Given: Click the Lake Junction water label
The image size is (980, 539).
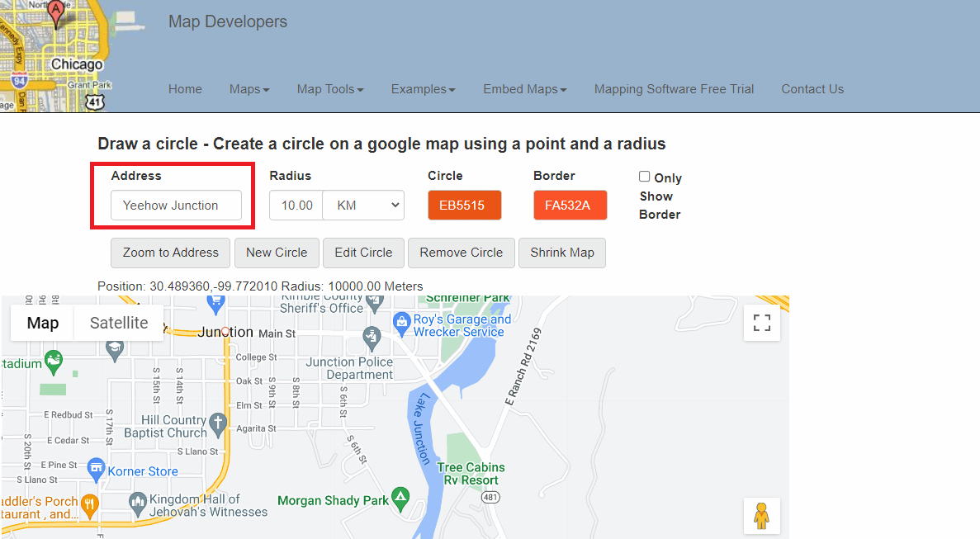Looking at the screenshot, I should 421,429.
